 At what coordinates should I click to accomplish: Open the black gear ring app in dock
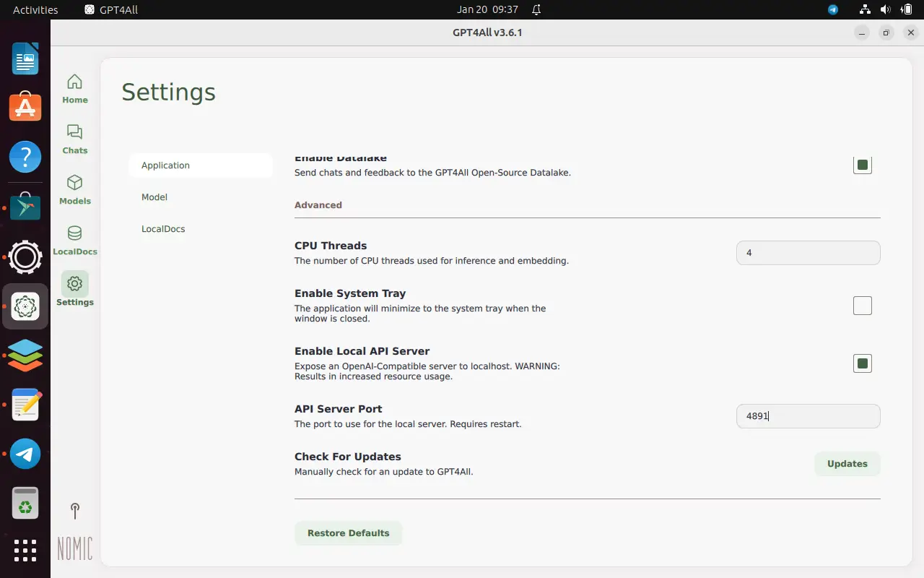pos(25,256)
